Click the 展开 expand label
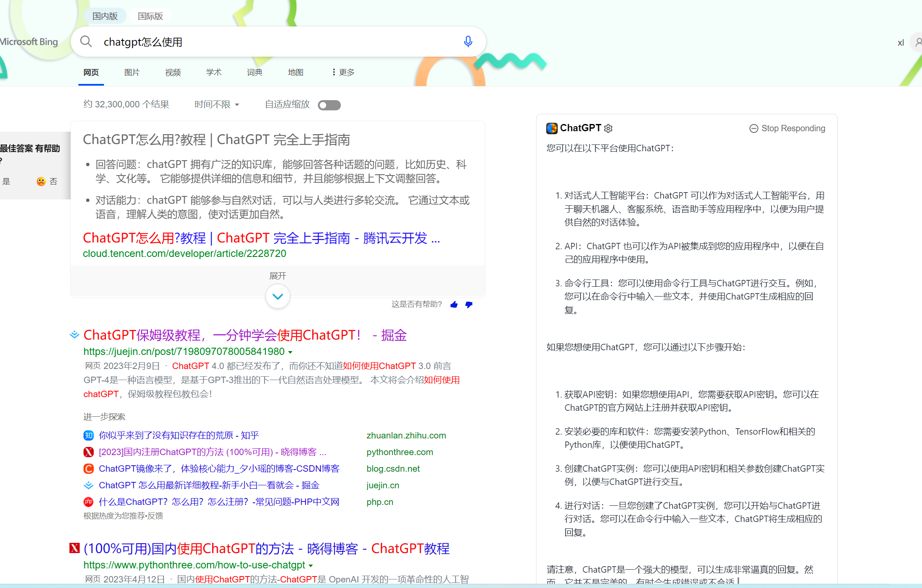Screen dimensions: 922x588 click(x=278, y=276)
